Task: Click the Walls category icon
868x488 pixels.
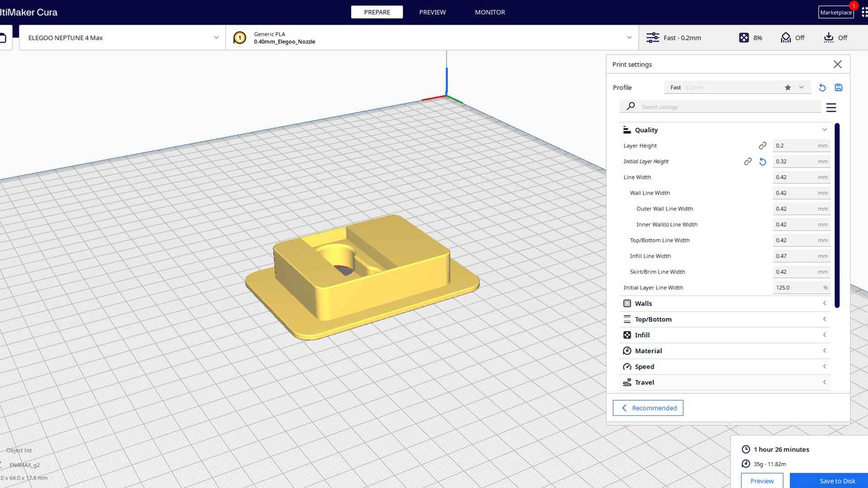Action: pos(627,304)
